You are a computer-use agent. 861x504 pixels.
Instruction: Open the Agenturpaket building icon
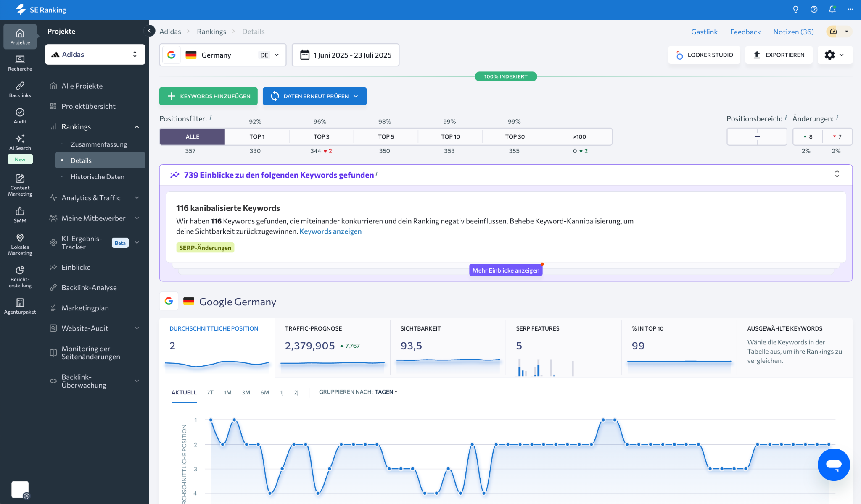tap(20, 306)
